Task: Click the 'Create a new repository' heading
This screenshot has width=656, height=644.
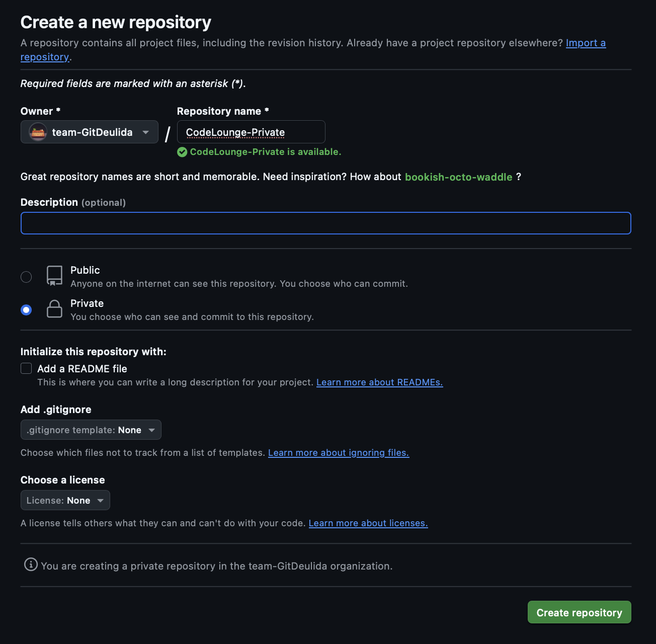Action: [116, 22]
